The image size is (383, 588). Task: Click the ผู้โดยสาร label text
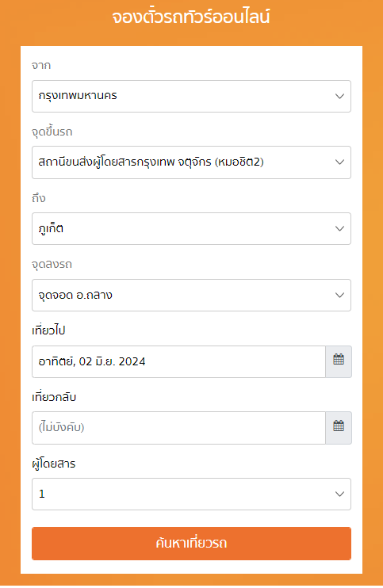54,464
